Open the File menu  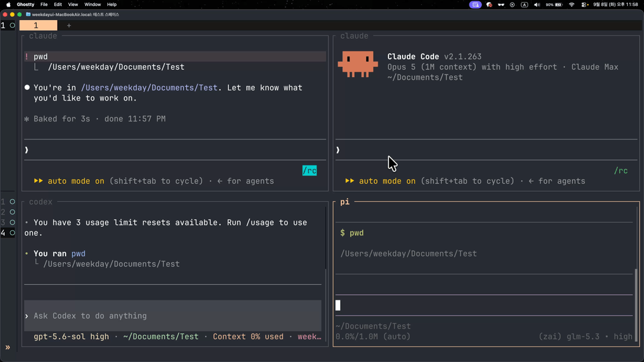click(44, 5)
